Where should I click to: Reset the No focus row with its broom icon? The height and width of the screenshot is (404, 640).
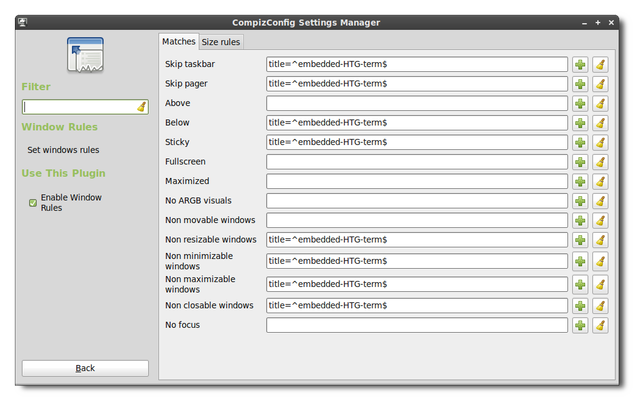pyautogui.click(x=600, y=326)
